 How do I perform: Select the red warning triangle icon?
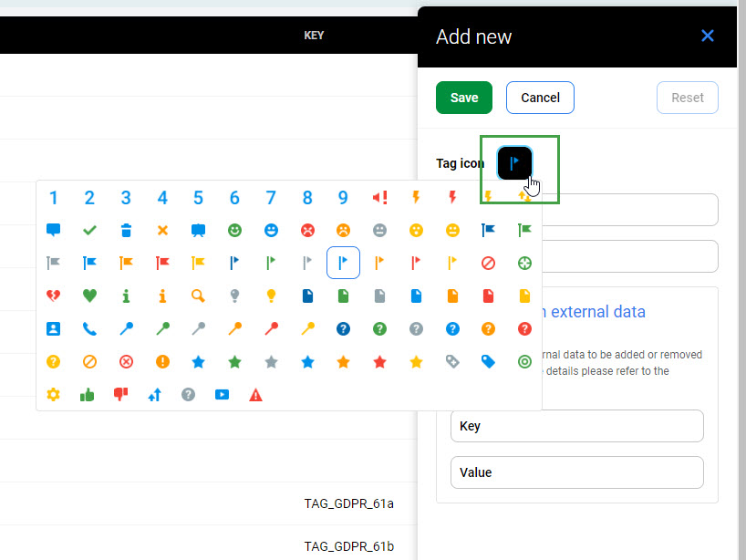254,394
